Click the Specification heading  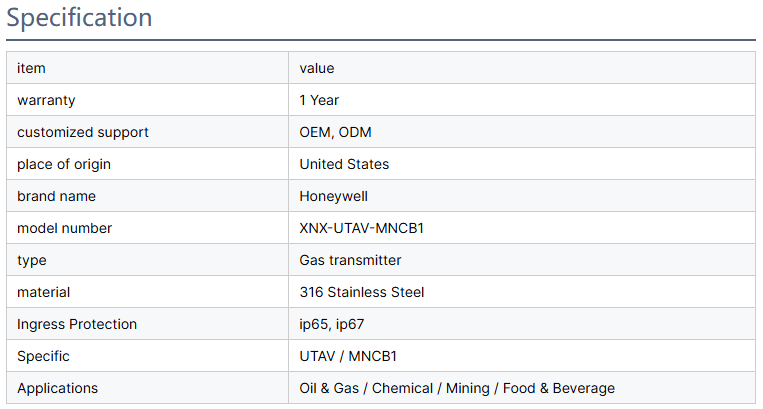[x=79, y=18]
